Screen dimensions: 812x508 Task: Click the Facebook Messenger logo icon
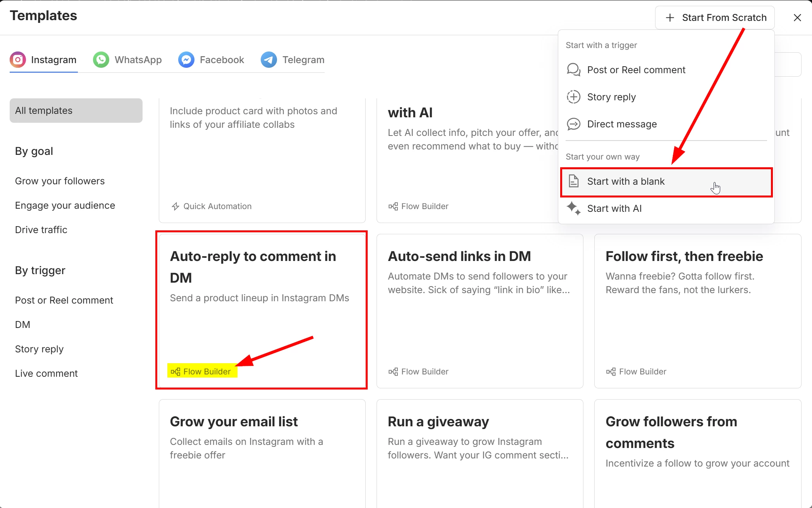pyautogui.click(x=186, y=60)
